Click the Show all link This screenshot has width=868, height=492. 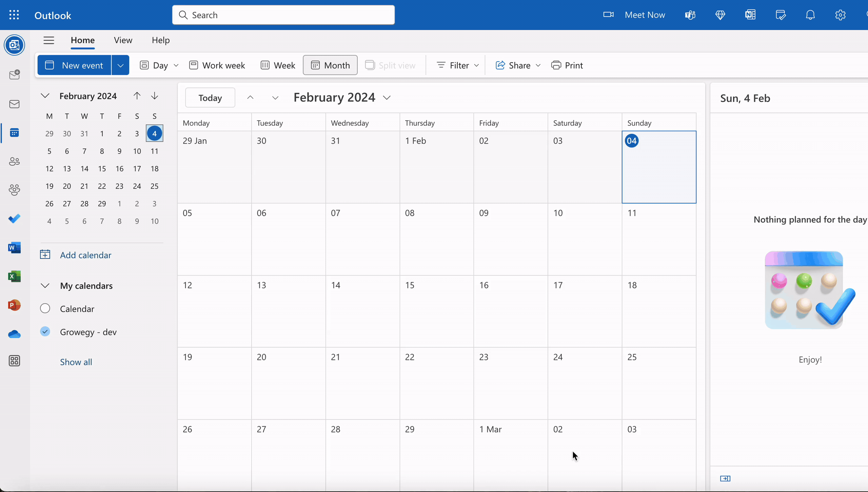[76, 362]
